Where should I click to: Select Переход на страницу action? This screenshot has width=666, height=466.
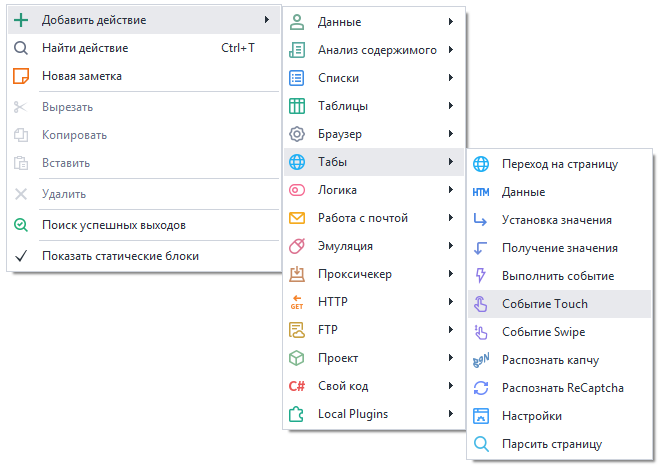click(x=559, y=164)
